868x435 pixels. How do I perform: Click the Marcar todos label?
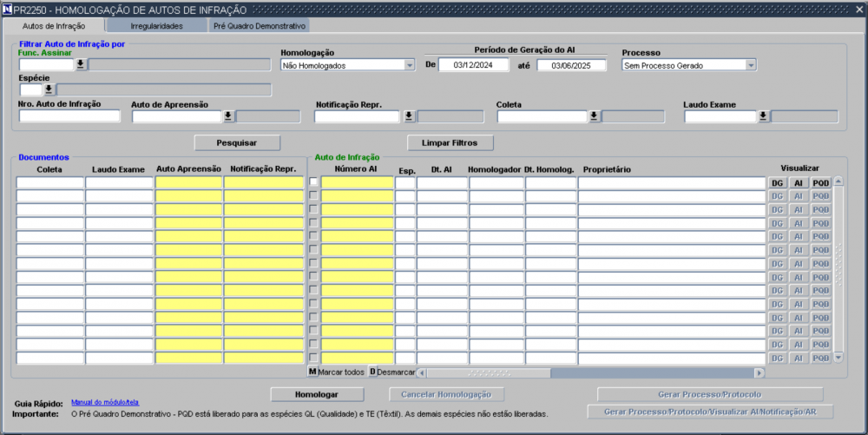point(341,372)
